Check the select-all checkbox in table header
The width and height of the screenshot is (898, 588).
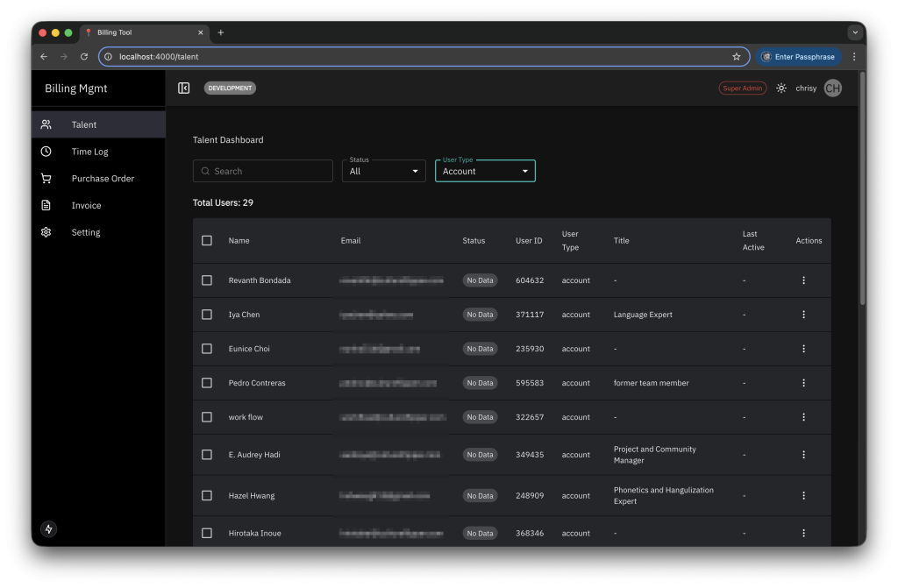[207, 240]
